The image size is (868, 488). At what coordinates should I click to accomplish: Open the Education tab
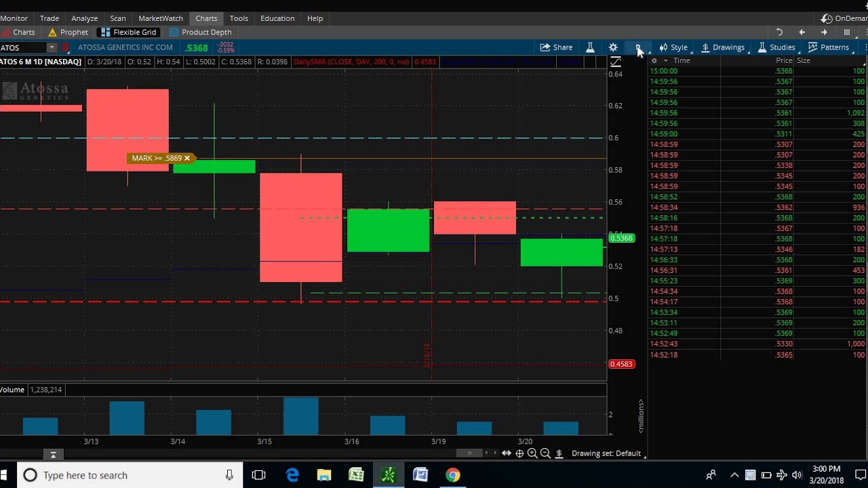click(277, 18)
